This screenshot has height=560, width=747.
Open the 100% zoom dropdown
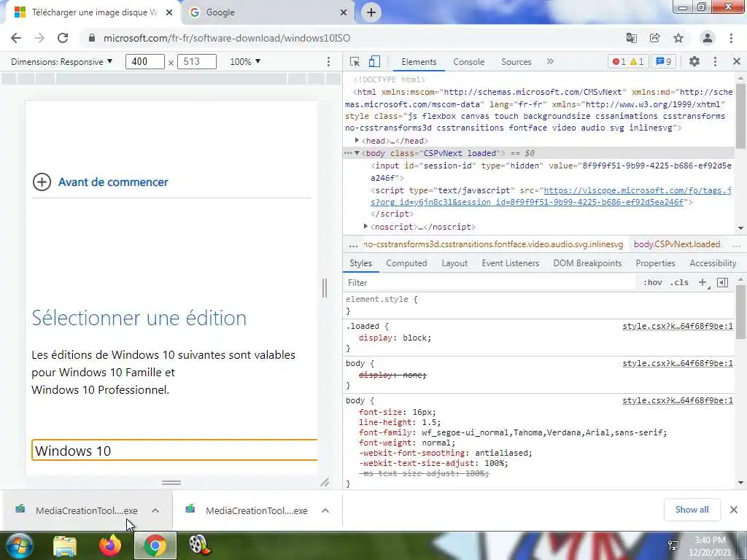tap(245, 61)
